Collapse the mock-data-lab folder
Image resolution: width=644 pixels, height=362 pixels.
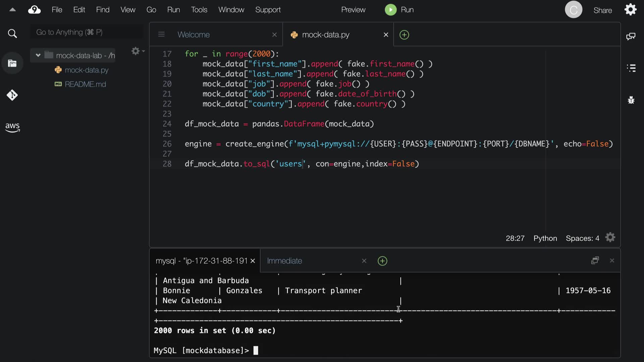(38, 55)
